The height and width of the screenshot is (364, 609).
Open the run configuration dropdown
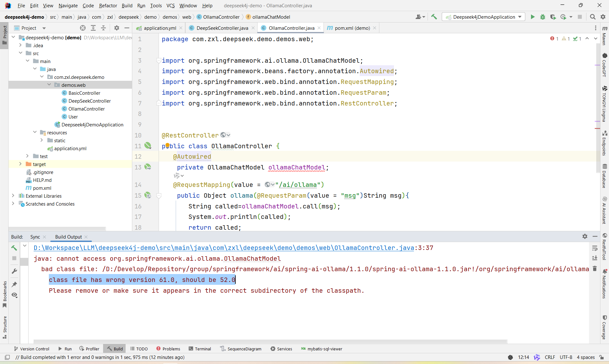tap(519, 17)
